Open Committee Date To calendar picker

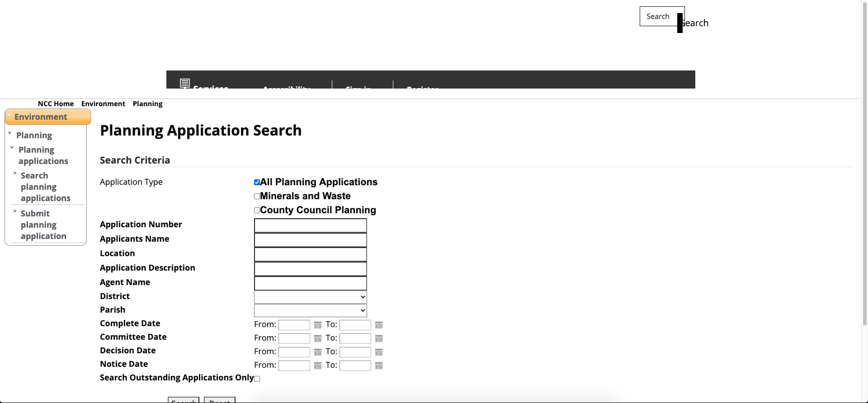(379, 339)
